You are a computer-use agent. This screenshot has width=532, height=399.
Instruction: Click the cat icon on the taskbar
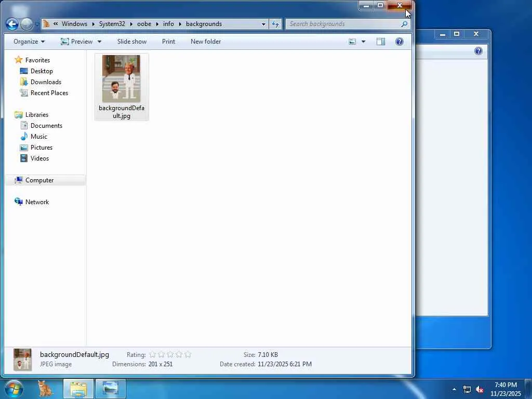45,389
